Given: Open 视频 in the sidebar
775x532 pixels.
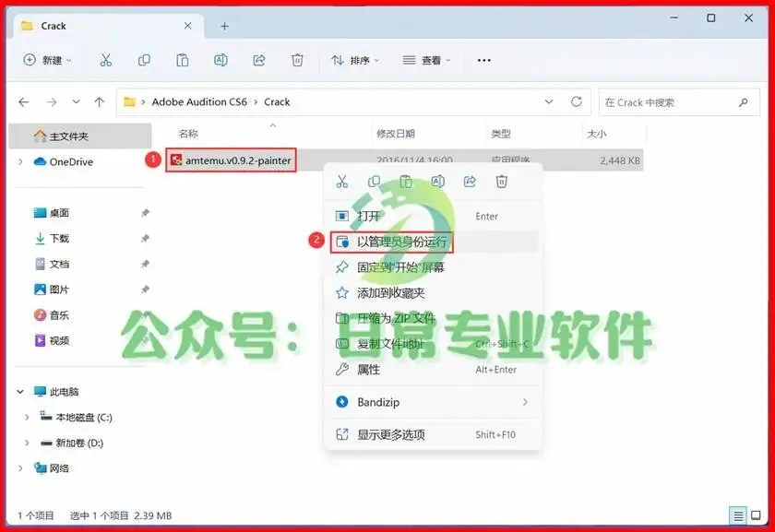Looking at the screenshot, I should coord(52,340).
